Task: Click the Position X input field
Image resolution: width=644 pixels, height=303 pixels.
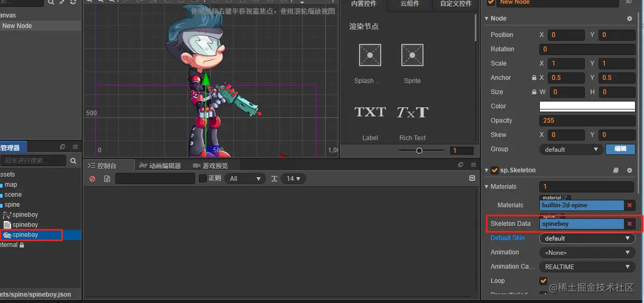Action: [566, 35]
